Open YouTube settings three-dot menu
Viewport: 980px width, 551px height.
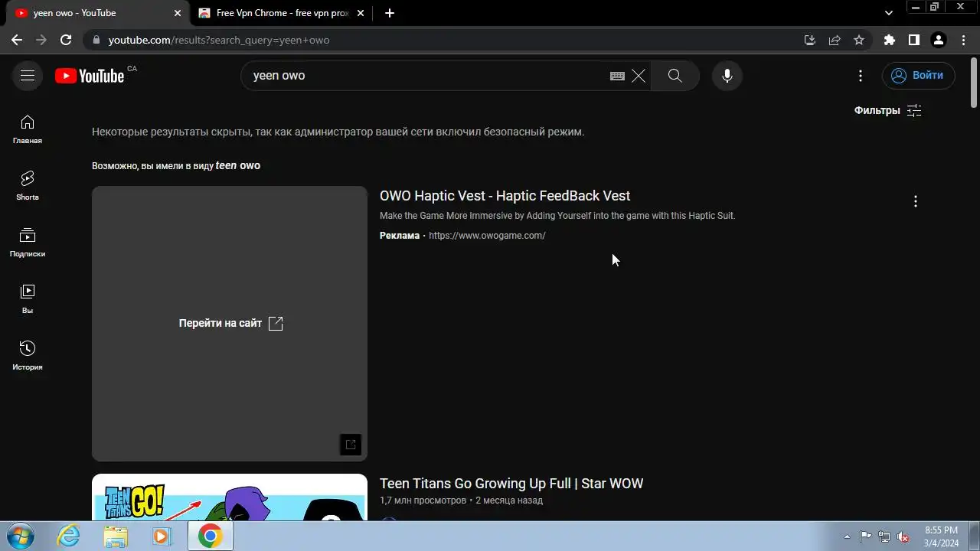[861, 76]
